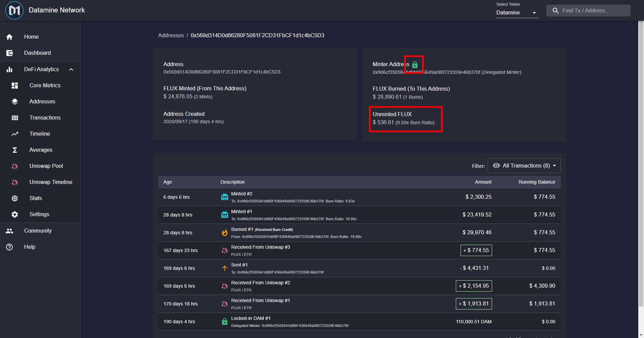Image resolution: width=644 pixels, height=338 pixels.
Task: Click the Sent #1 transaction title
Action: 239,265
